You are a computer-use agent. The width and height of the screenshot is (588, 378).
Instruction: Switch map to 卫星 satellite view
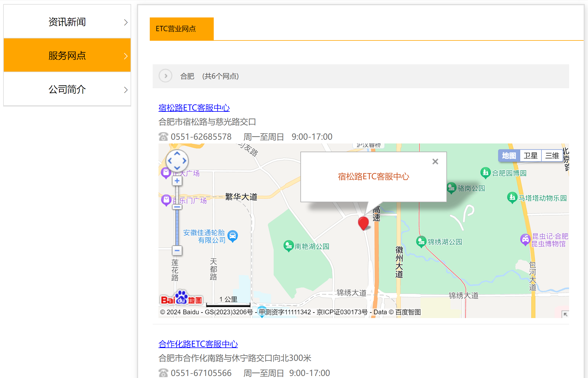point(530,156)
